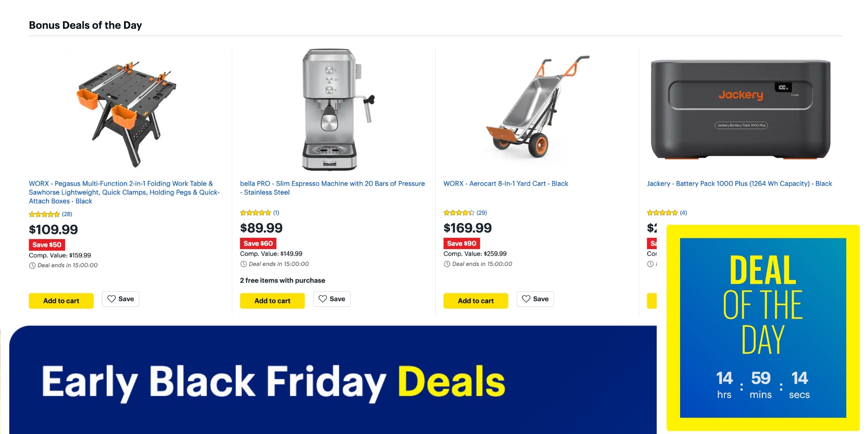Click the clock icon beside the espresso machine deal timer
The height and width of the screenshot is (434, 868).
coord(243,264)
